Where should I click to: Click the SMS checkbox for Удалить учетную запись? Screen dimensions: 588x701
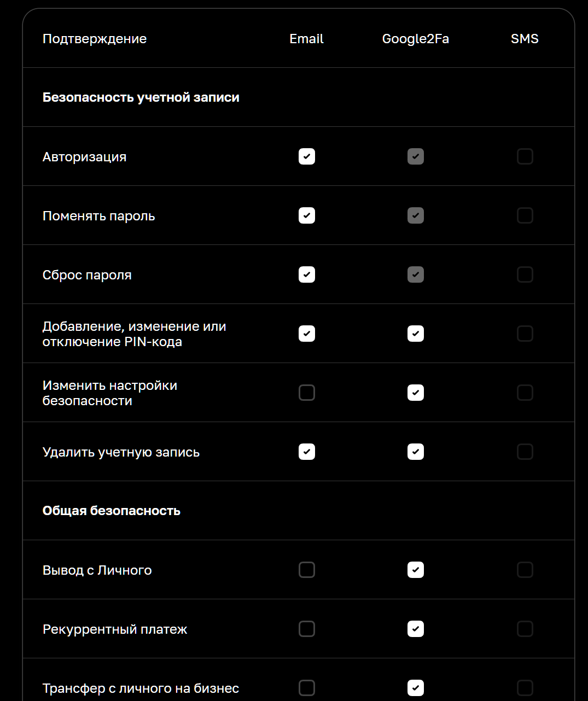[525, 452]
